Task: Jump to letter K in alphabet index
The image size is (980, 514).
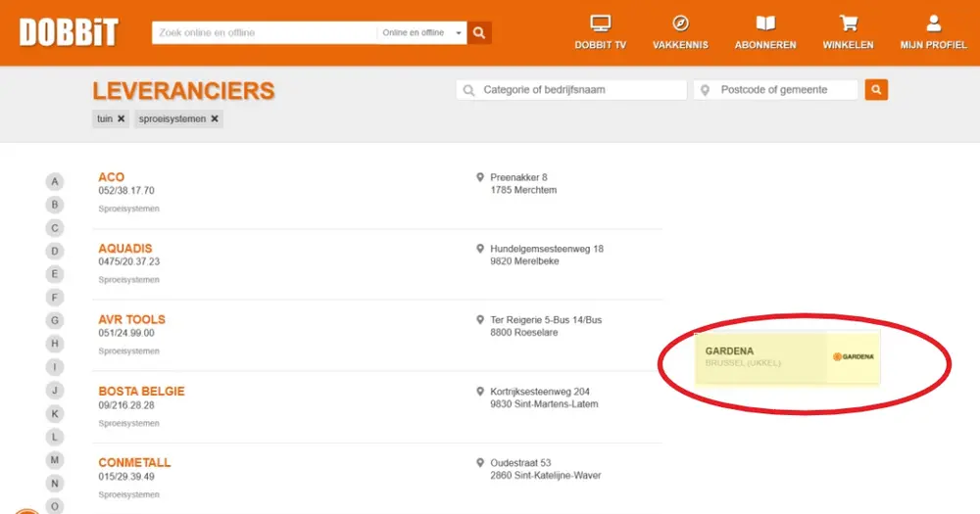Action: point(55,413)
